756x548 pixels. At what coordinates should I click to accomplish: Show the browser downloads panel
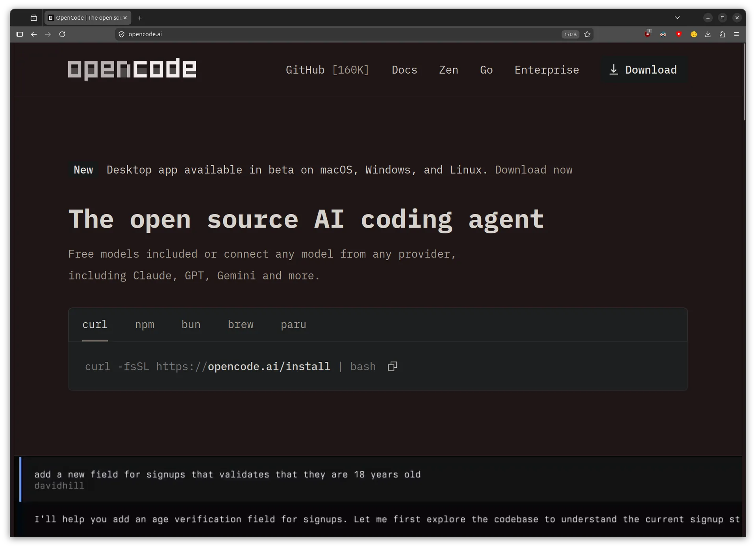click(x=708, y=34)
